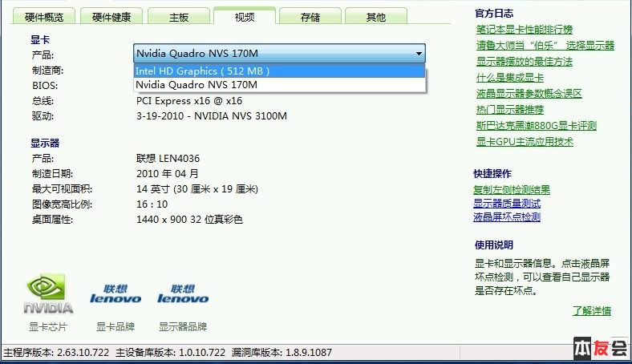The image size is (632, 364).
Task: Select Intel HD Graphics (512 MB) option
Action: 279,71
